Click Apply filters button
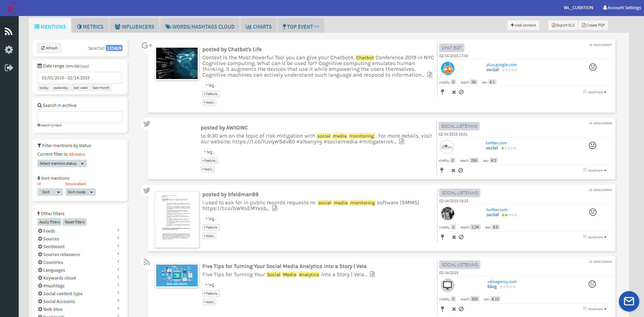644x317 pixels. click(50, 222)
